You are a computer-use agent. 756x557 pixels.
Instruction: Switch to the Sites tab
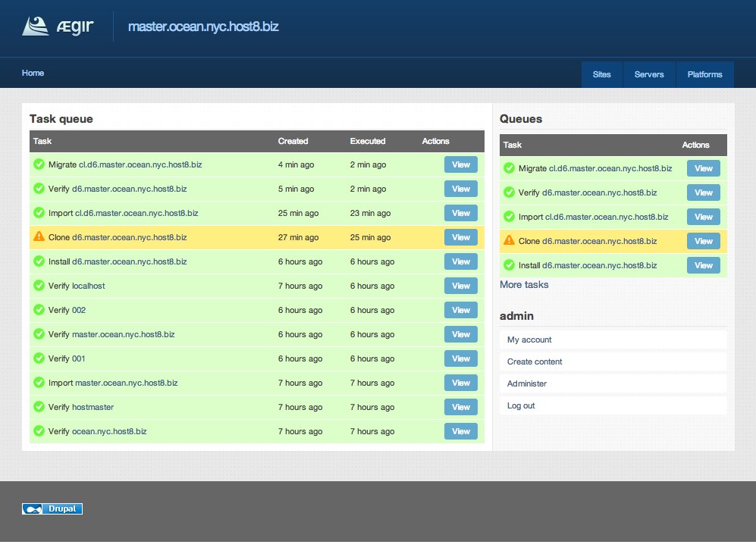click(601, 74)
